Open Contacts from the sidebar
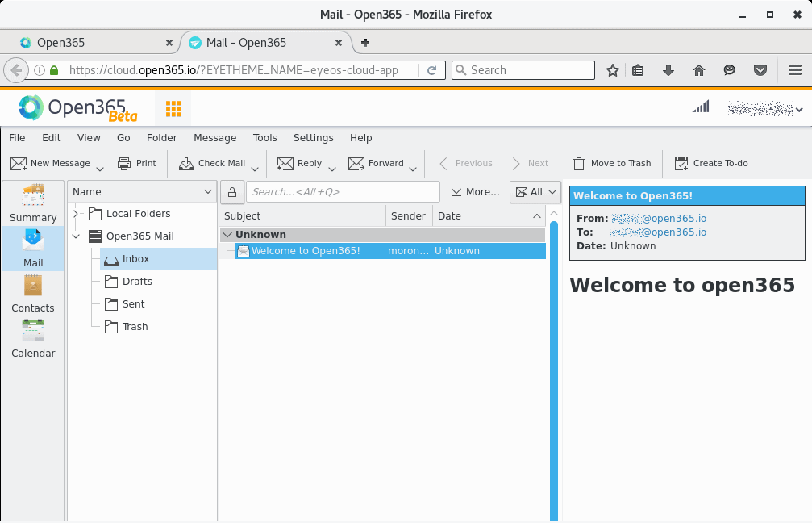 (x=33, y=294)
